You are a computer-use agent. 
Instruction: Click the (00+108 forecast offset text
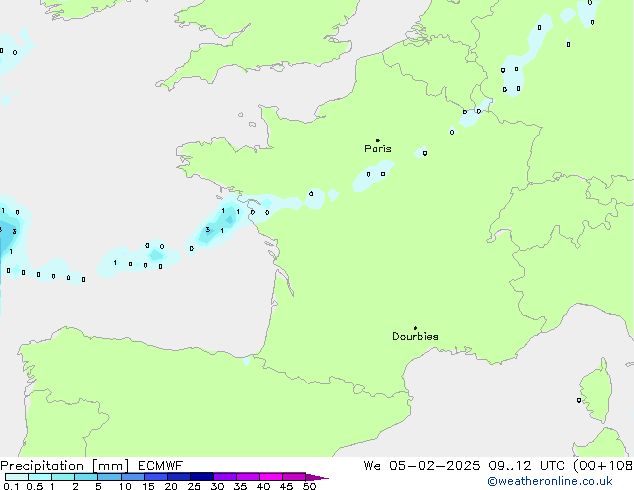[596, 465]
